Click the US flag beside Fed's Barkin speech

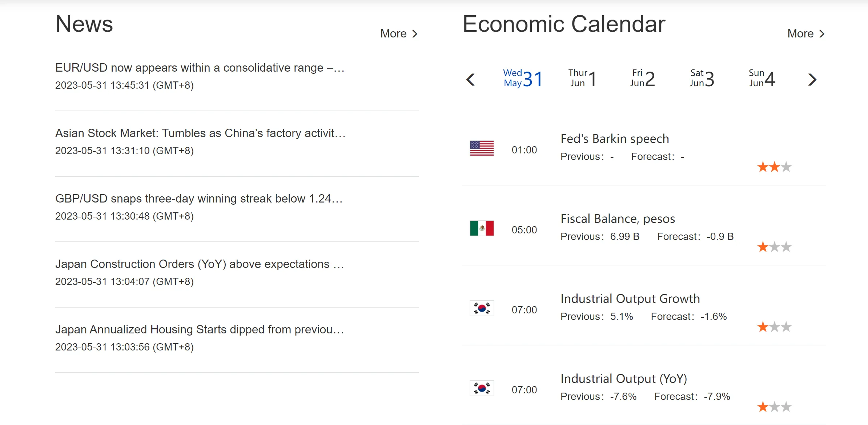(x=482, y=148)
